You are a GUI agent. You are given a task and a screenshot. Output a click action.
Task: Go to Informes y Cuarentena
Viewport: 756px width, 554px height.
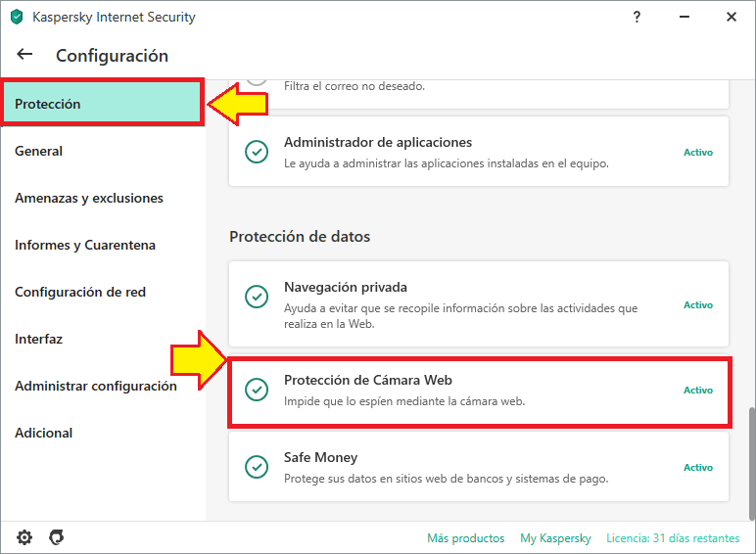(85, 245)
